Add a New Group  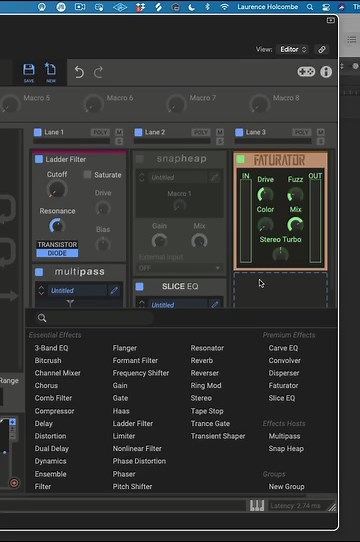coord(286,486)
